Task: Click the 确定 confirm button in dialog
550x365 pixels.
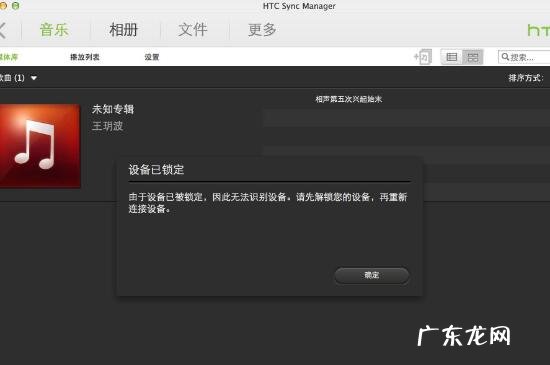Action: coord(372,275)
